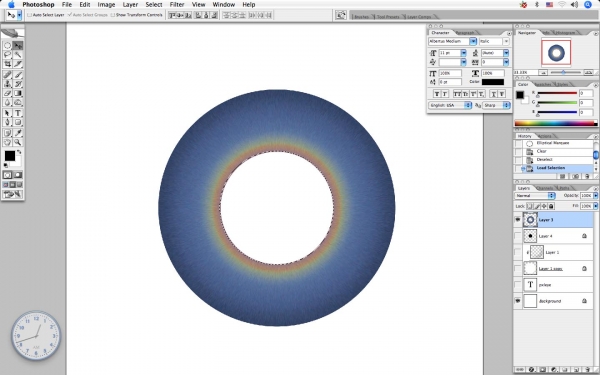The width and height of the screenshot is (600, 375).
Task: Select the Move tool in the toolbox
Action: pyautogui.click(x=18, y=46)
